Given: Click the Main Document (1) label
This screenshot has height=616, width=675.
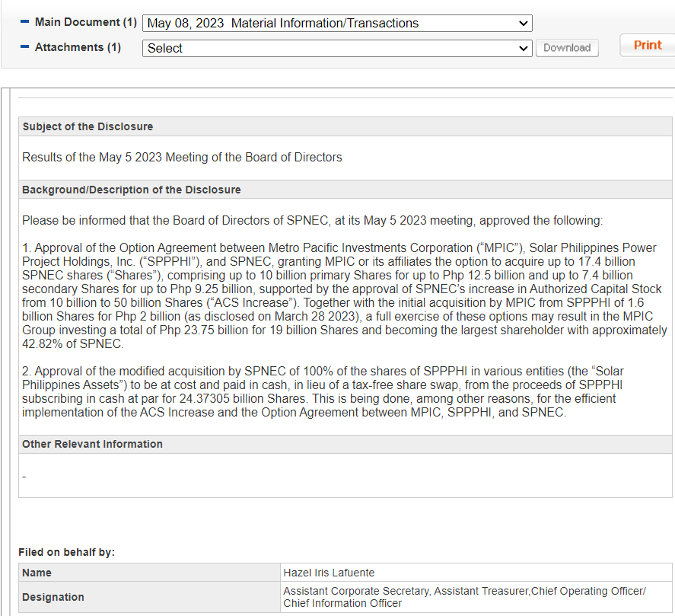Looking at the screenshot, I should (x=86, y=22).
